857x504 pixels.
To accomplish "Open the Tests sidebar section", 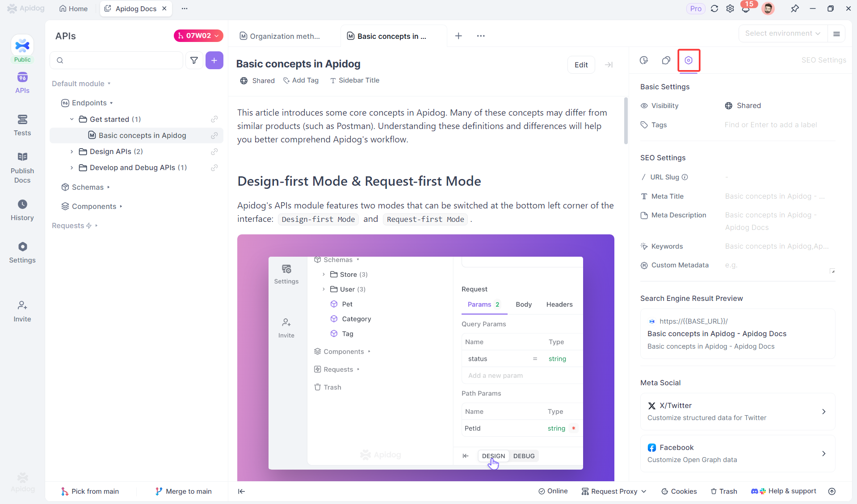I will (x=22, y=125).
